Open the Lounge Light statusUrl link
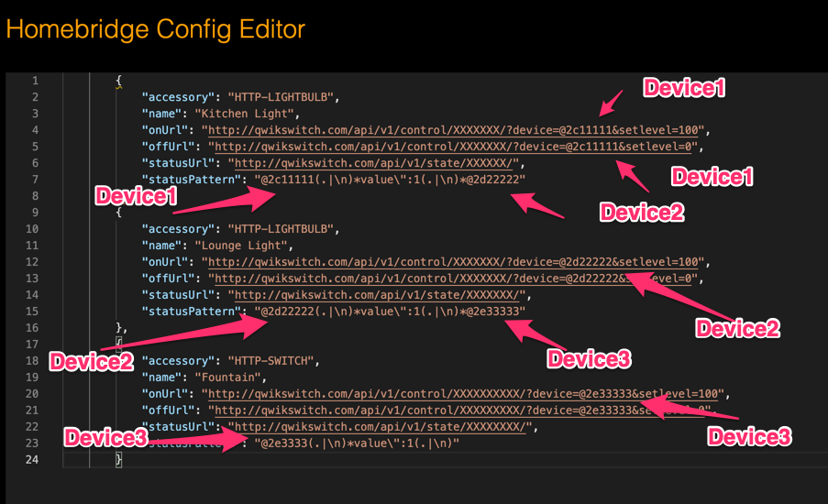The image size is (828, 504). pos(377,295)
